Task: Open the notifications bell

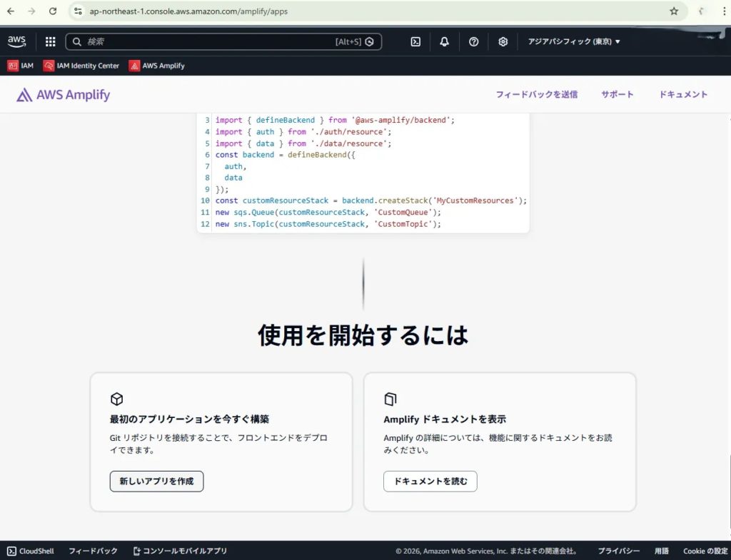Action: click(x=444, y=42)
